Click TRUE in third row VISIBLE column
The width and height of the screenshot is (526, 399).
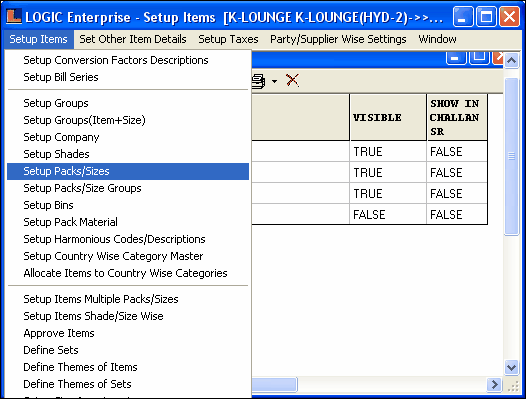click(x=388, y=194)
